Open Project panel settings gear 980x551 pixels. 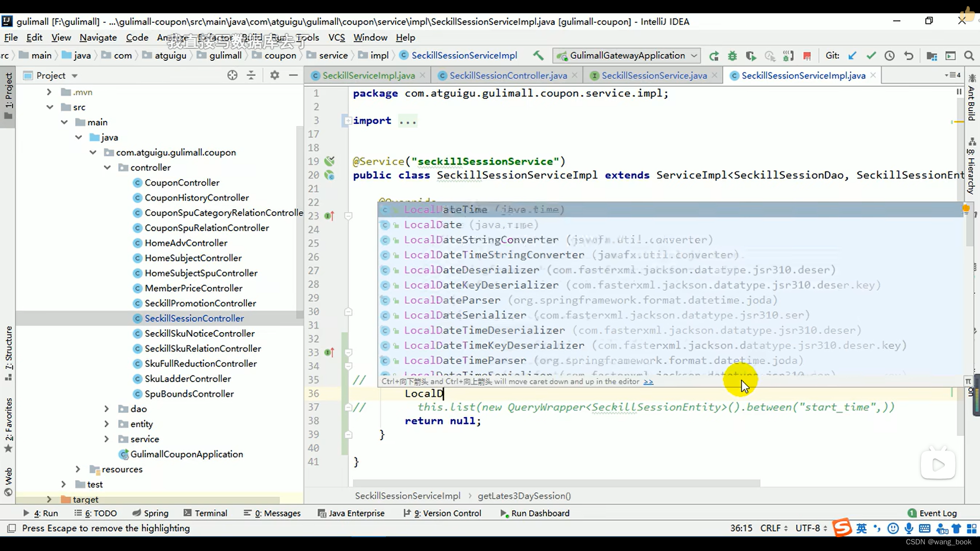pos(275,76)
